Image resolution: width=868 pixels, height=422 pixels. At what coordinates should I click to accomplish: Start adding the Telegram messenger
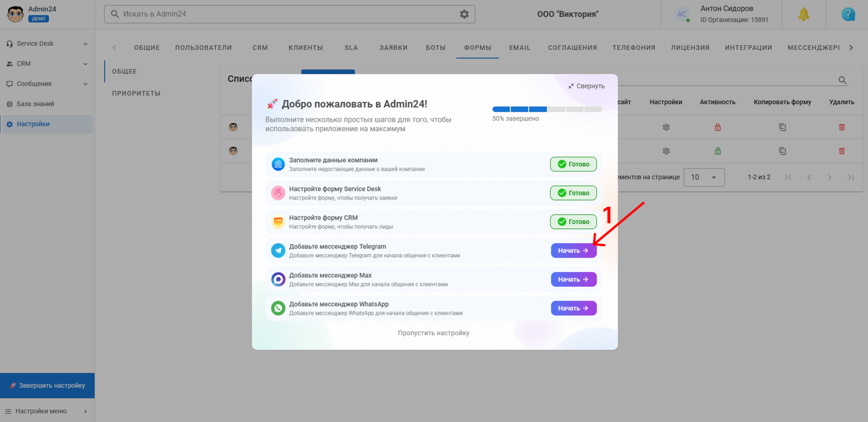pos(574,251)
